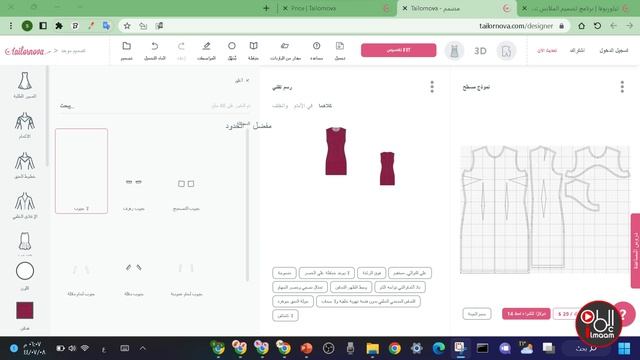Click the download document icon
Viewport: 640px width, 360px height.
[x=340, y=46]
